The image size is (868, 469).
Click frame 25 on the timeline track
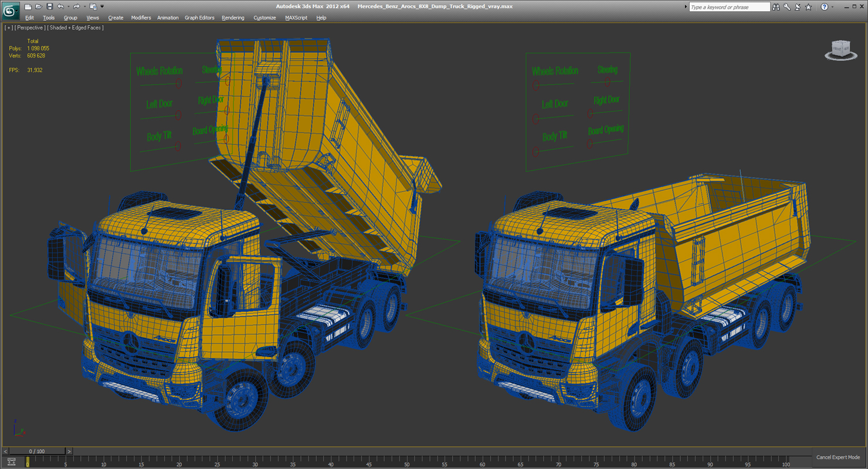click(217, 462)
